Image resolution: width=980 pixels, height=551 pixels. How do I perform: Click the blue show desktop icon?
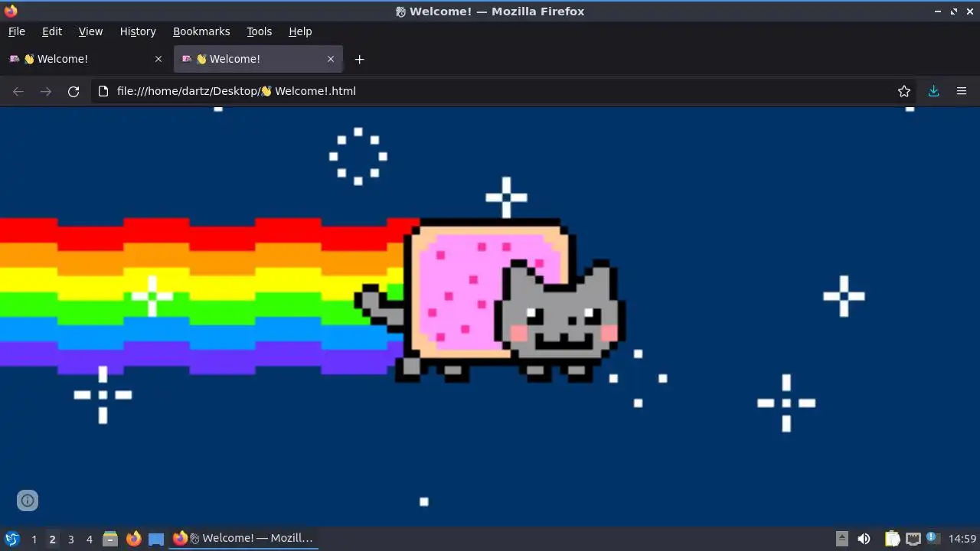tap(156, 539)
